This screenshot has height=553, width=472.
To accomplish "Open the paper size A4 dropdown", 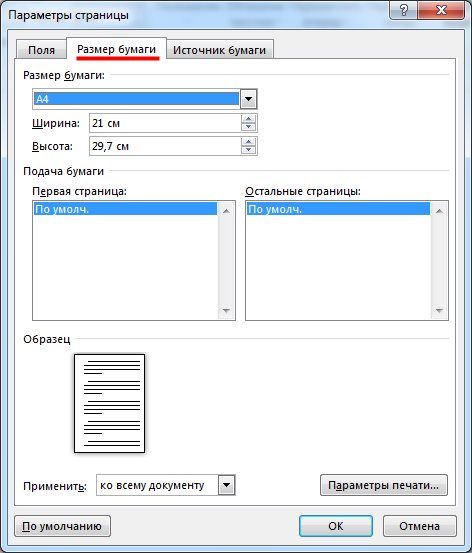I will 248,99.
